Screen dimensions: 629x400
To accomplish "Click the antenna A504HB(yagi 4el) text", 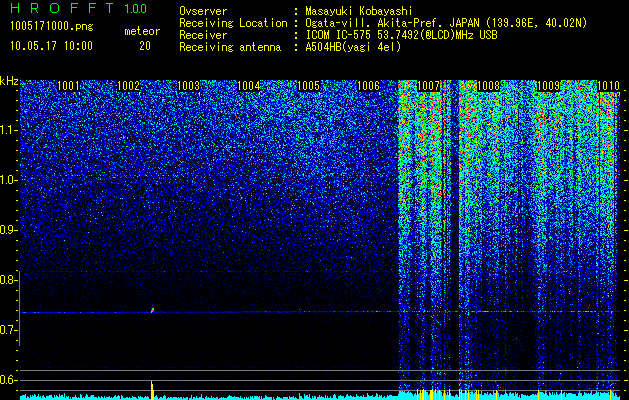I will 353,47.
